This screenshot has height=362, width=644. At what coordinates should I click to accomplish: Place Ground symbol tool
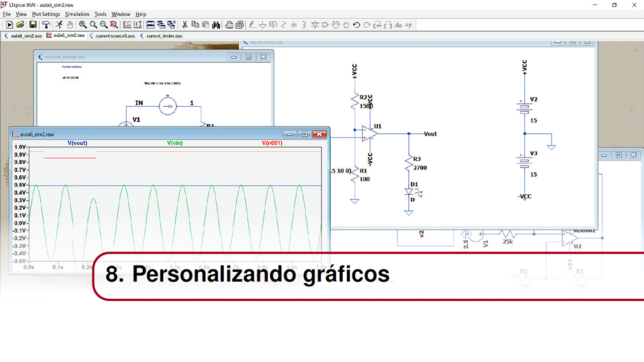[x=263, y=25]
